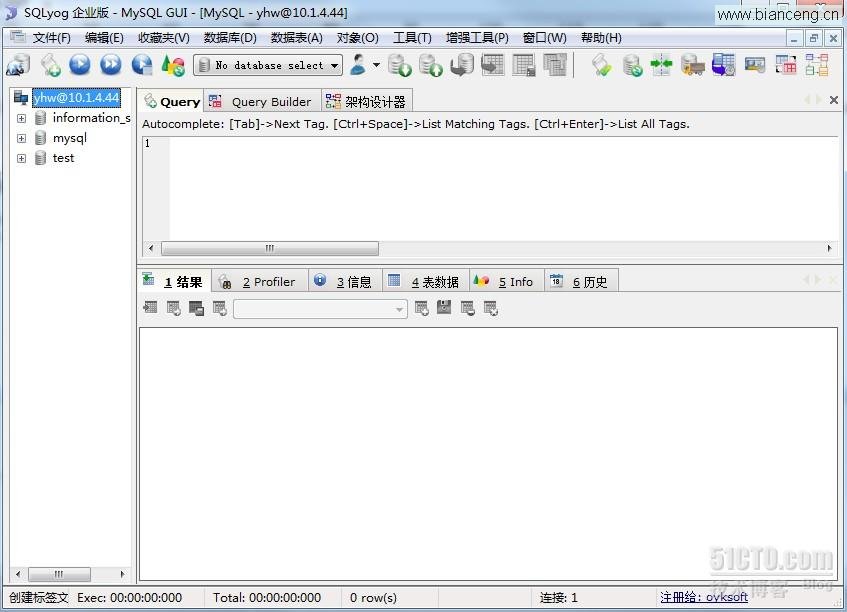
Task: Click the database icon with green up arrow
Action: point(431,65)
